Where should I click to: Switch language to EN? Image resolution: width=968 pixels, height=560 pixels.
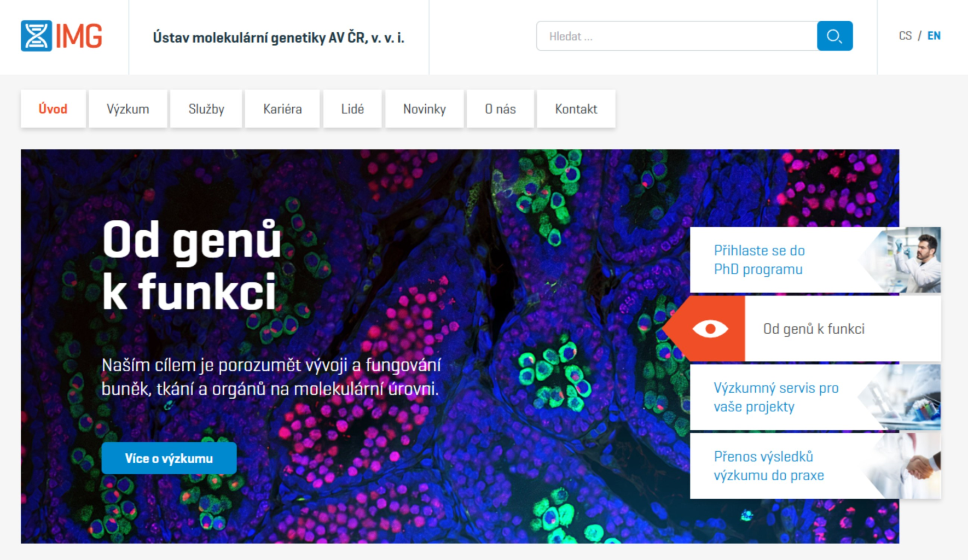(934, 36)
